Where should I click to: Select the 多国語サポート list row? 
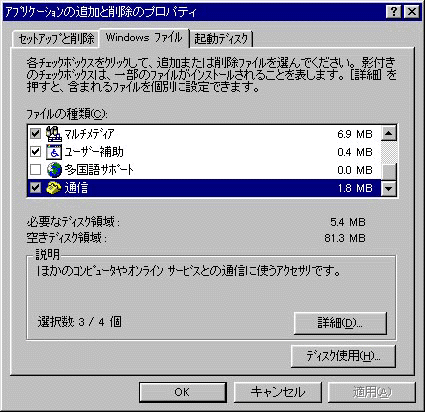coord(204,170)
